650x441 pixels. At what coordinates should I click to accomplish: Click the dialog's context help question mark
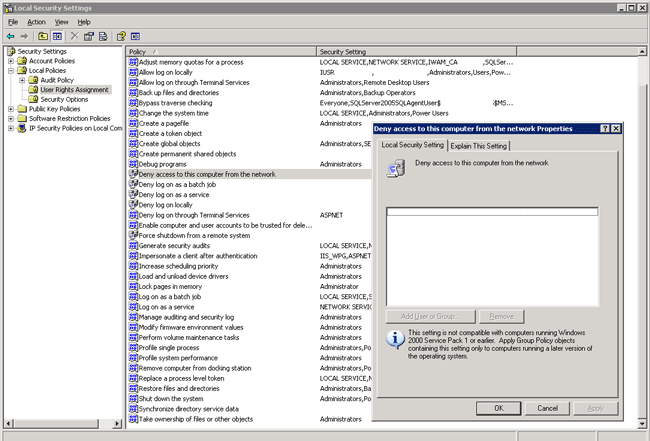605,129
